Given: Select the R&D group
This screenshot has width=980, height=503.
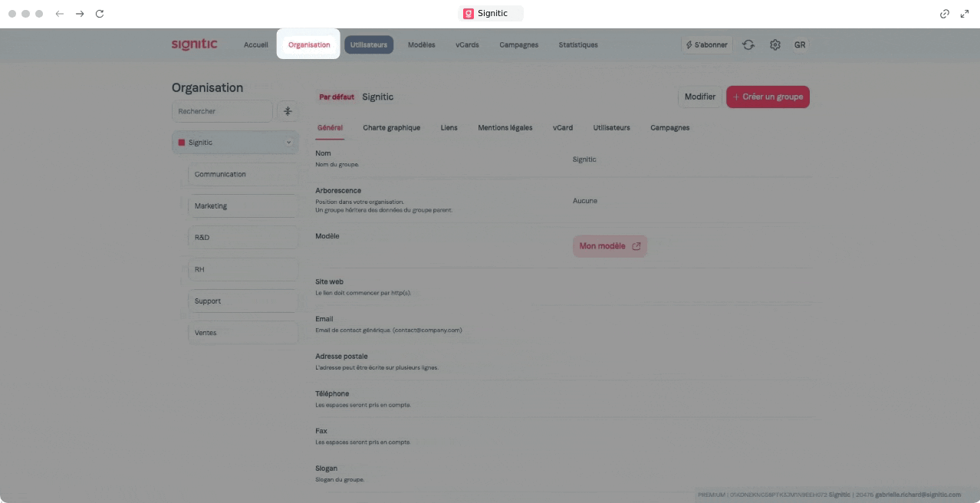Looking at the screenshot, I should (x=243, y=238).
